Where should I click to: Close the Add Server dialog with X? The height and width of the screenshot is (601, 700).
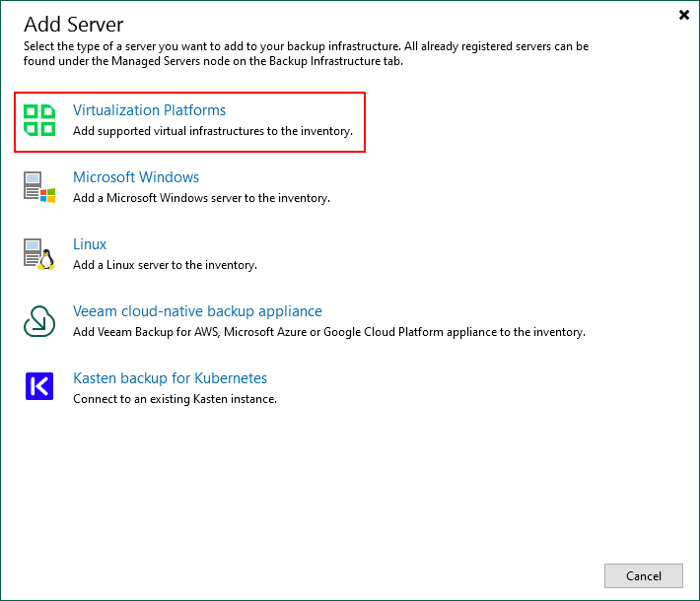(x=684, y=15)
